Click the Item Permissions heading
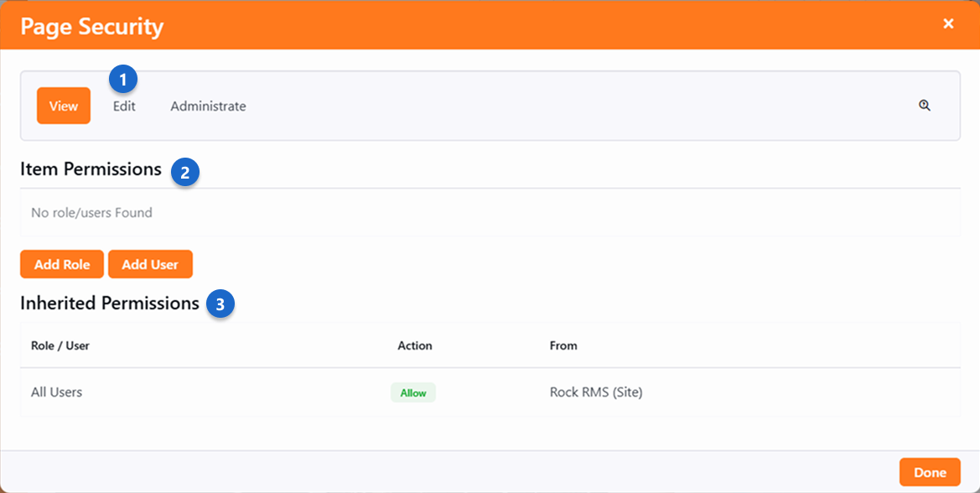The height and width of the screenshot is (493, 980). 91,169
